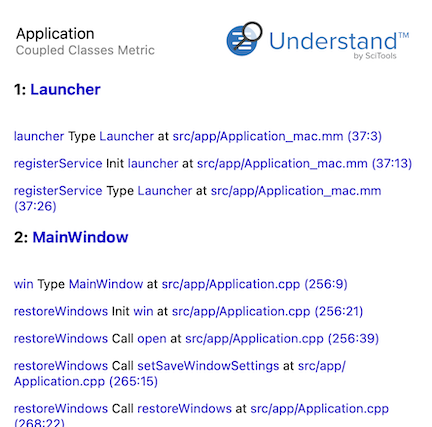432x427 pixels.
Task: Click the win entity link
Action: (x=23, y=284)
